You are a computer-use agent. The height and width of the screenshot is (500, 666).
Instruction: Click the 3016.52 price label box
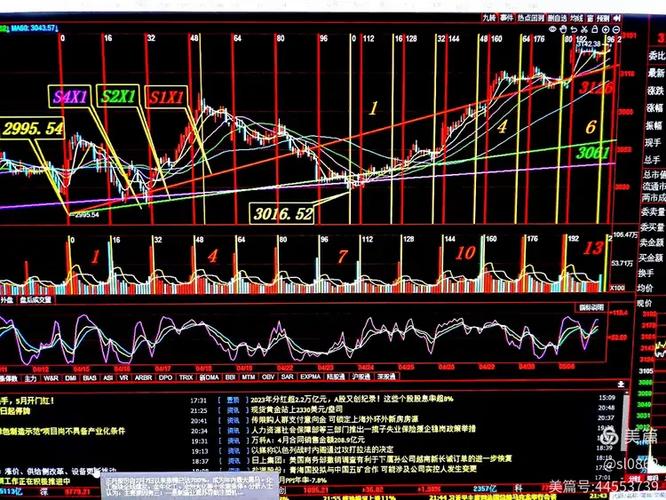[283, 213]
